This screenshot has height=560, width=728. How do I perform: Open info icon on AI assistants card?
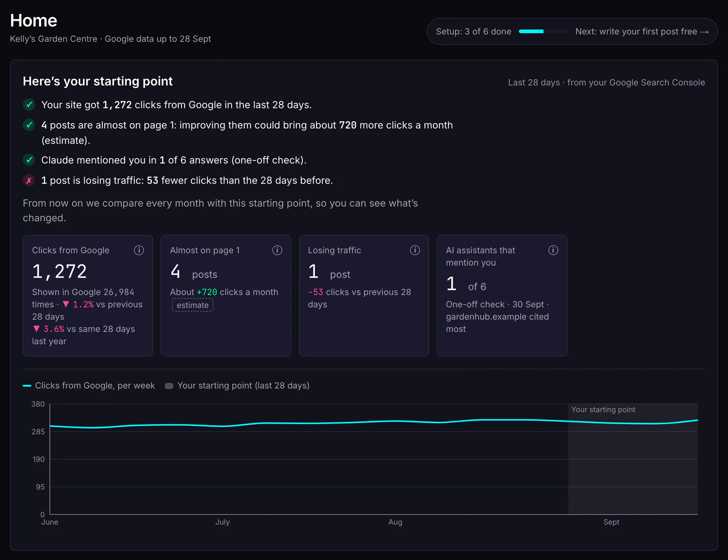(553, 250)
